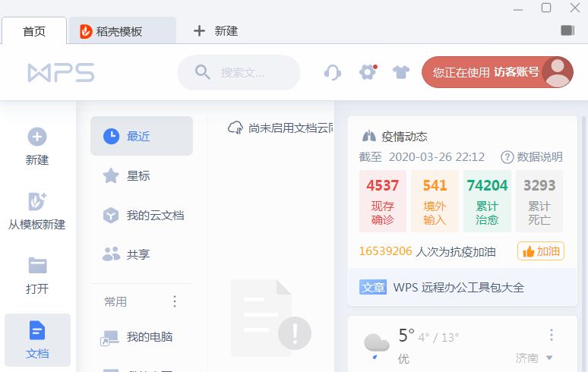Image resolution: width=588 pixels, height=372 pixels.
Task: Click the search magnifier icon
Action: pos(203,72)
